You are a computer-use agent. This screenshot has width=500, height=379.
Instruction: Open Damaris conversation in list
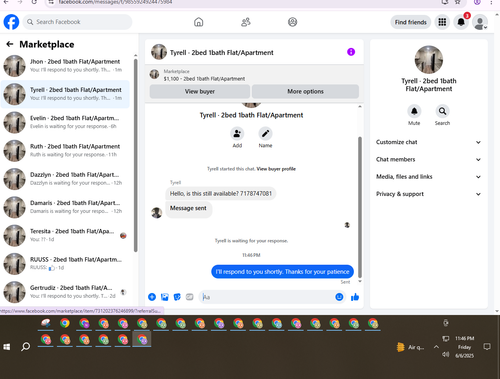click(65, 207)
